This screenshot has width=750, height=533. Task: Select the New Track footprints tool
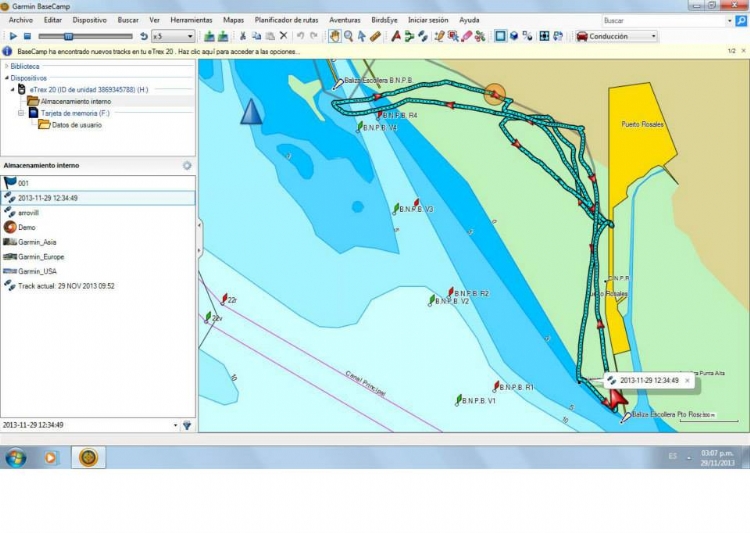(423, 36)
